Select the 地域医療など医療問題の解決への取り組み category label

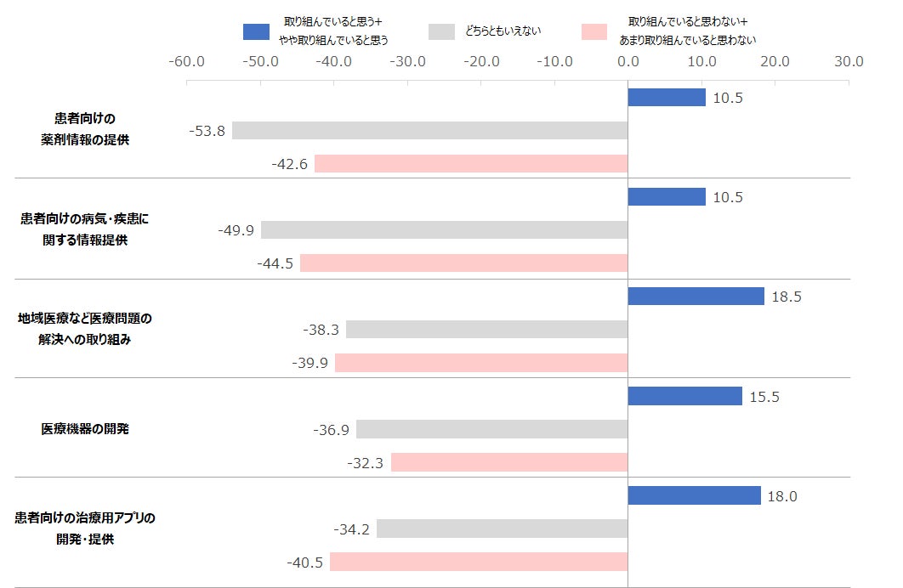coord(85,329)
